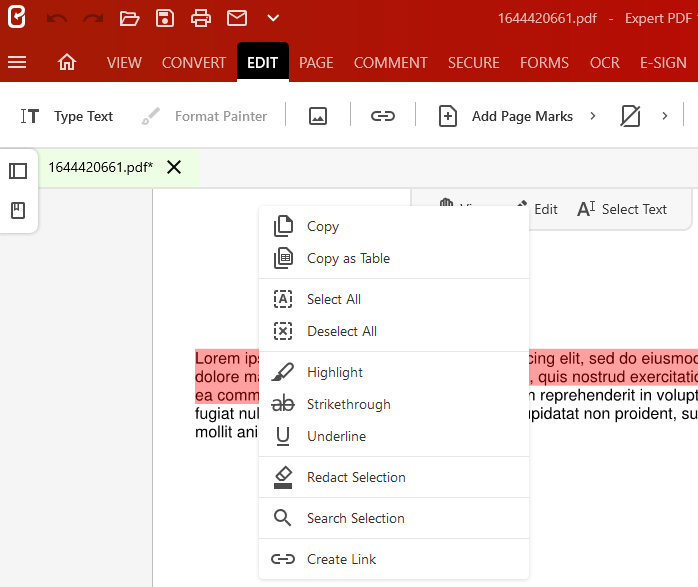This screenshot has height=587, width=698.
Task: Choose Select All in the context menu
Action: [x=394, y=299]
